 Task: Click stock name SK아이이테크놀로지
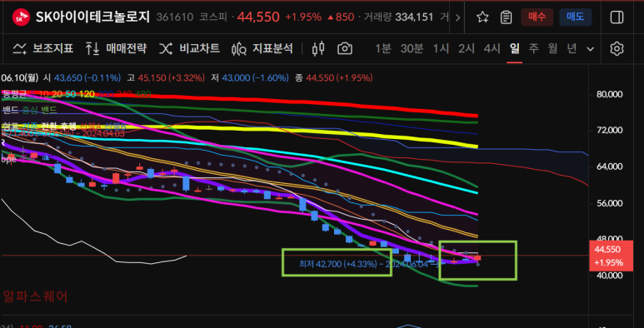92,17
